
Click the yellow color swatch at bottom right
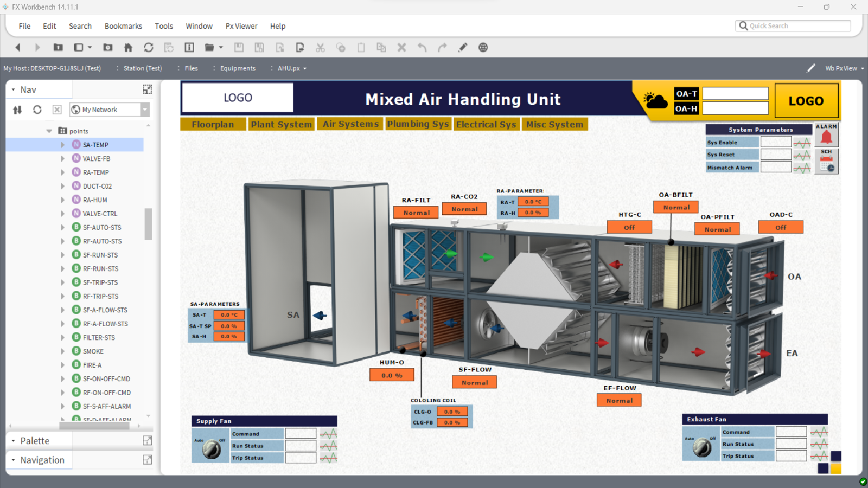point(836,468)
